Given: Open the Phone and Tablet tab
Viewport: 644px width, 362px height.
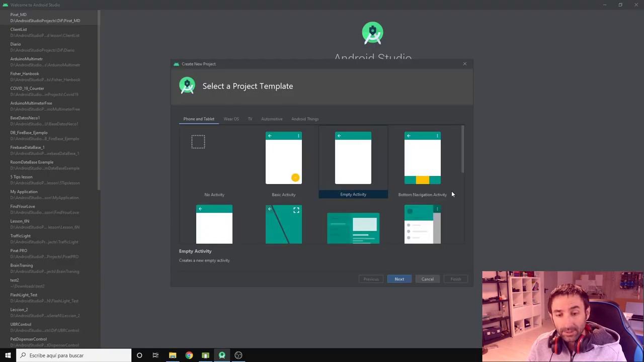Looking at the screenshot, I should (x=199, y=119).
